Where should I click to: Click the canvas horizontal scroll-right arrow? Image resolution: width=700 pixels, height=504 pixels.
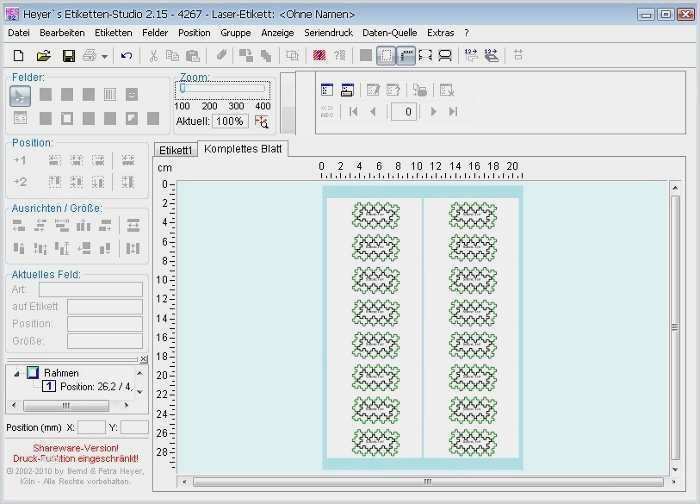pos(674,482)
